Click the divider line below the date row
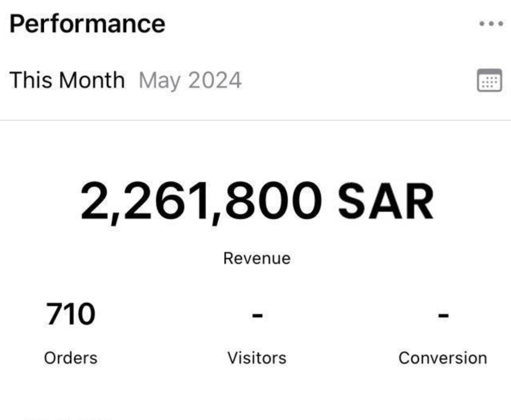Image resolution: width=511 pixels, height=420 pixels. pyautogui.click(x=255, y=120)
